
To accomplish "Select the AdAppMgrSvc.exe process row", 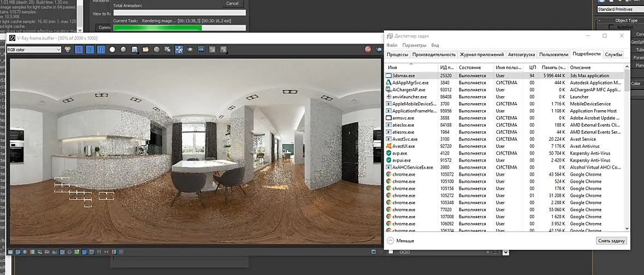I will pos(504,82).
